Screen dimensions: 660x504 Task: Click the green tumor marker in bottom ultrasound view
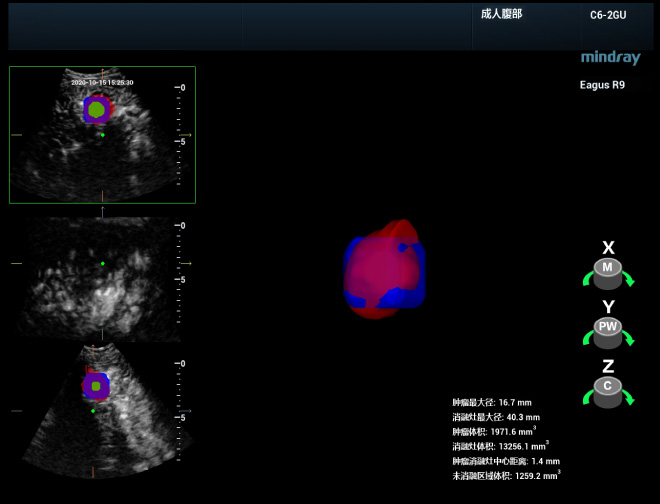coord(95,385)
